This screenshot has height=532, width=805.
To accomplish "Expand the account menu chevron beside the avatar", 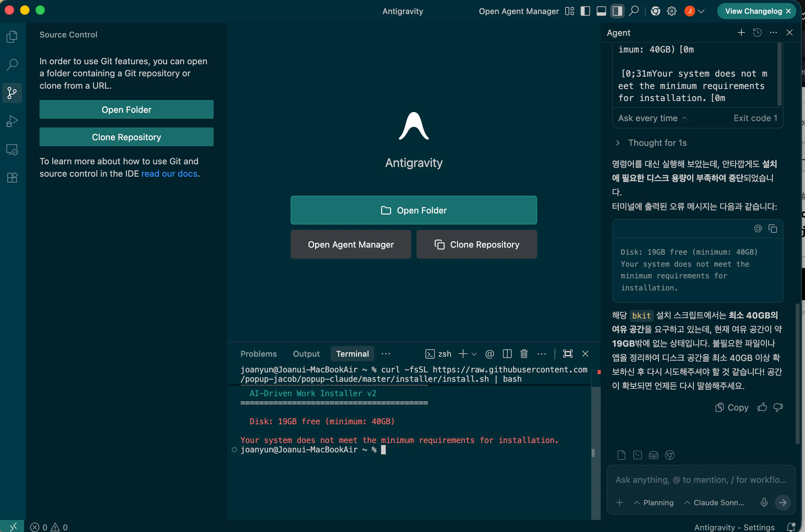I will point(701,11).
